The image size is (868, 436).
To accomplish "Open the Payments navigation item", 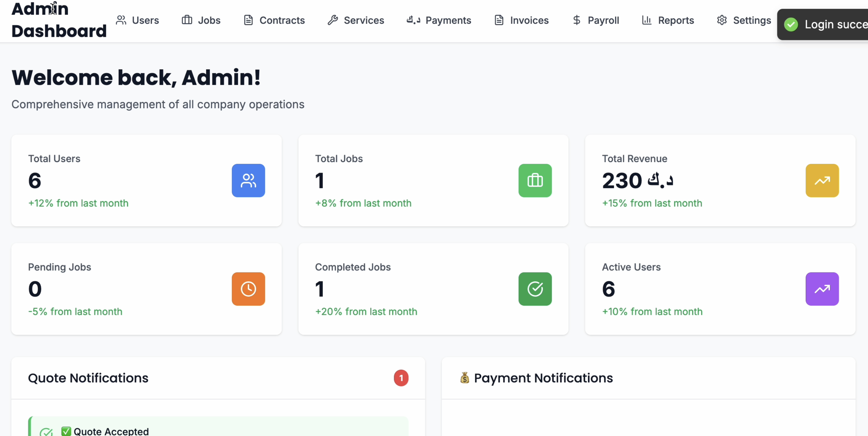I will coord(438,20).
